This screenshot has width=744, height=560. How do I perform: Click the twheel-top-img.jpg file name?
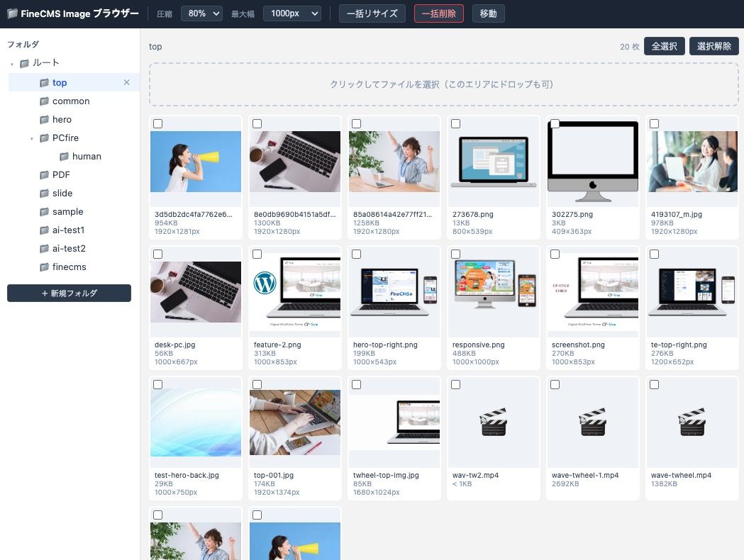click(x=386, y=475)
